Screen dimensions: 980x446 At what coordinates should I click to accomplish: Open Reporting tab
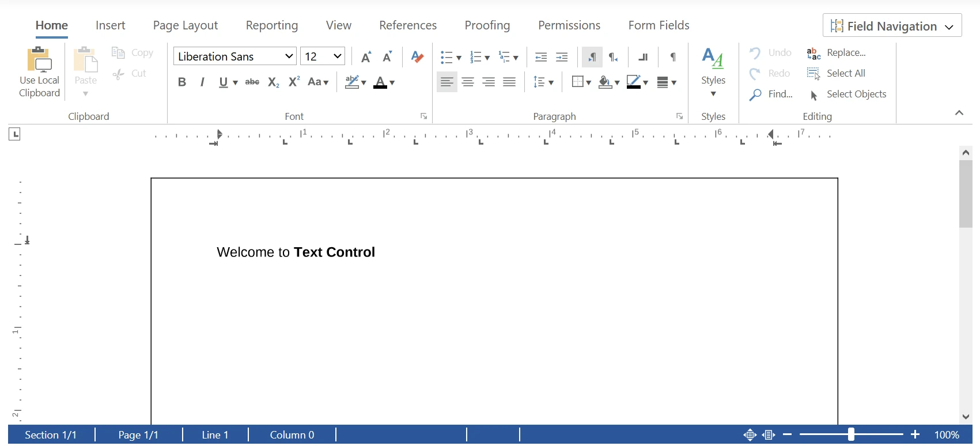[x=272, y=25]
